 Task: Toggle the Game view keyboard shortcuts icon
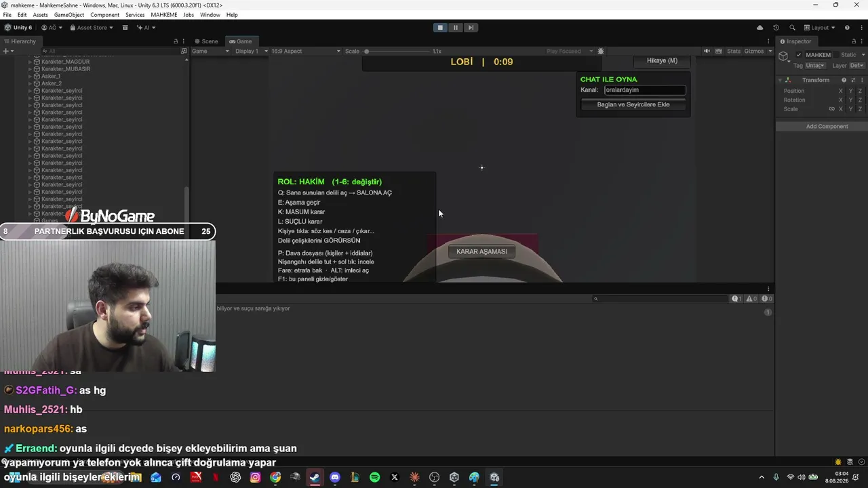(x=718, y=52)
